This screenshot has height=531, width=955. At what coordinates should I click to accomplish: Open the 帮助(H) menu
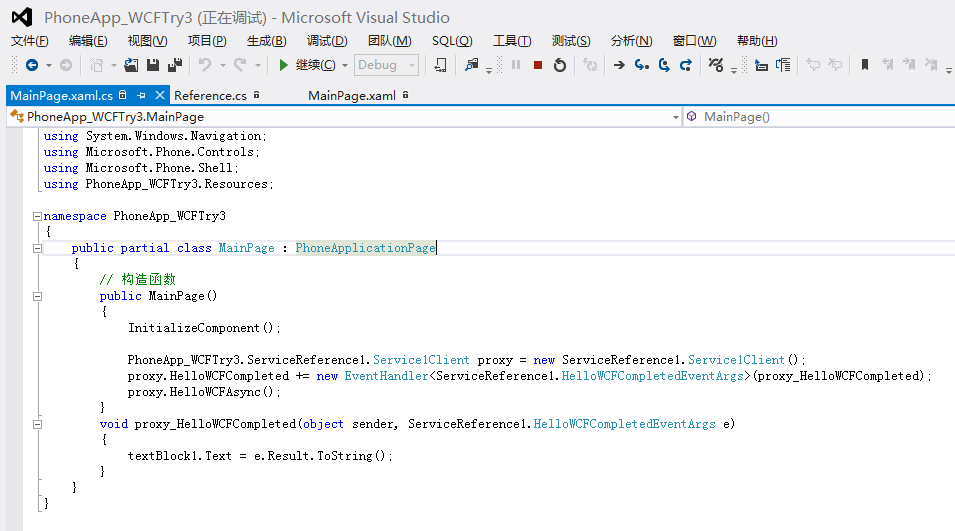[757, 41]
